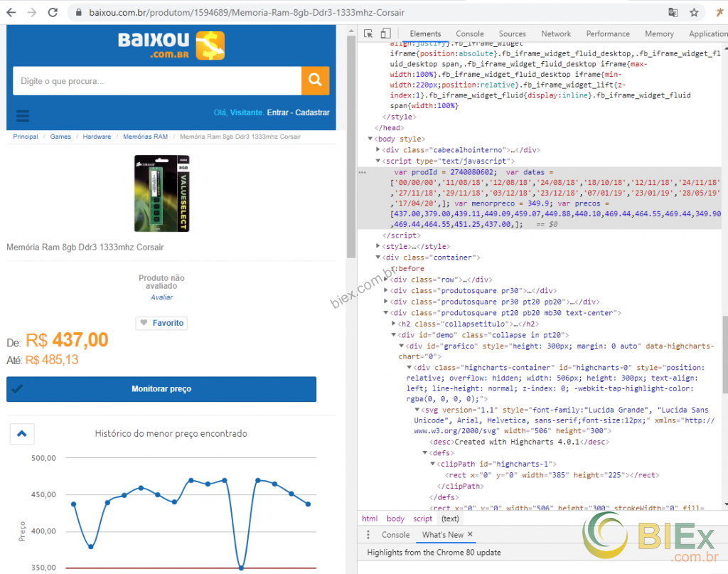Expand the div class cabecalhointerno node

point(378,149)
